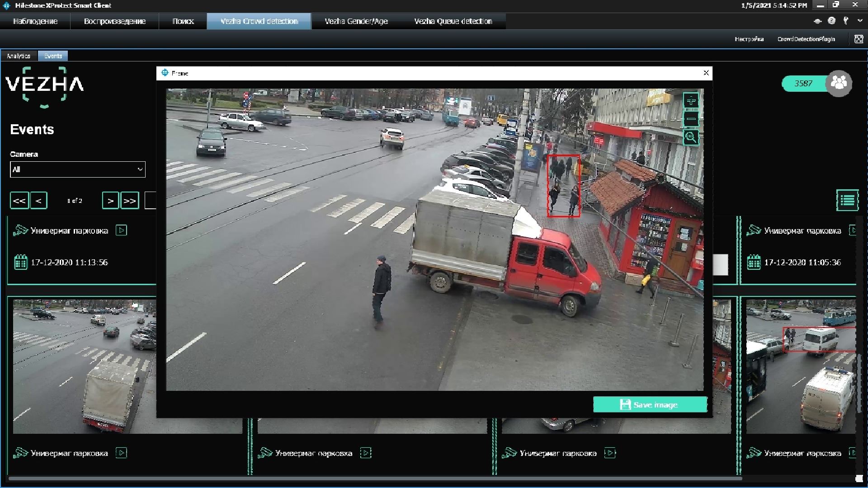Image resolution: width=868 pixels, height=488 pixels.
Task: Click the 3587 counter badge
Action: (x=803, y=84)
